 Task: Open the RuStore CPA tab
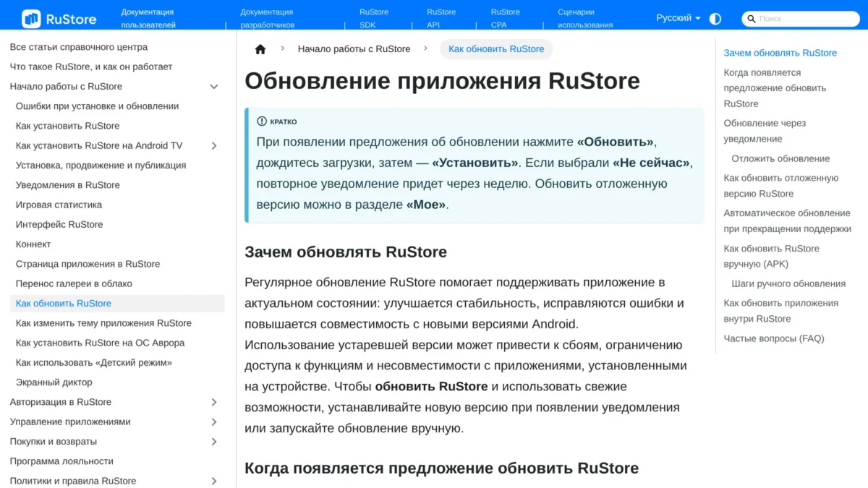[x=505, y=18]
